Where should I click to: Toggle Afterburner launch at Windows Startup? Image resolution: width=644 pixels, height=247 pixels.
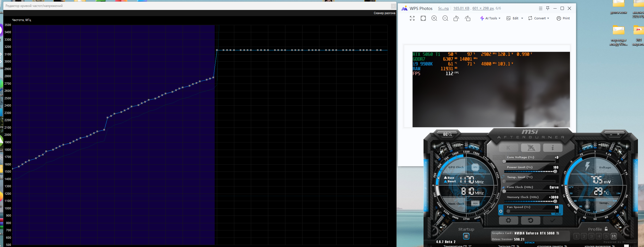pos(466,236)
